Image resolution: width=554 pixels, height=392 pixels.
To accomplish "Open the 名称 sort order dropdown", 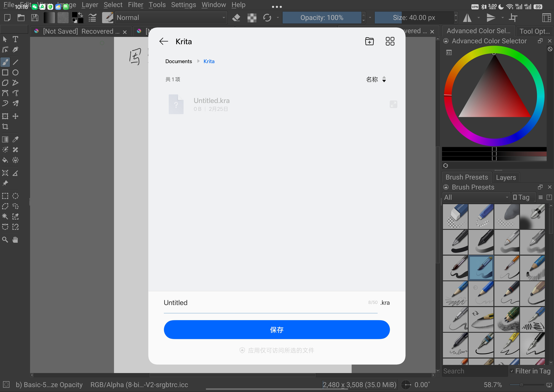I will click(376, 79).
